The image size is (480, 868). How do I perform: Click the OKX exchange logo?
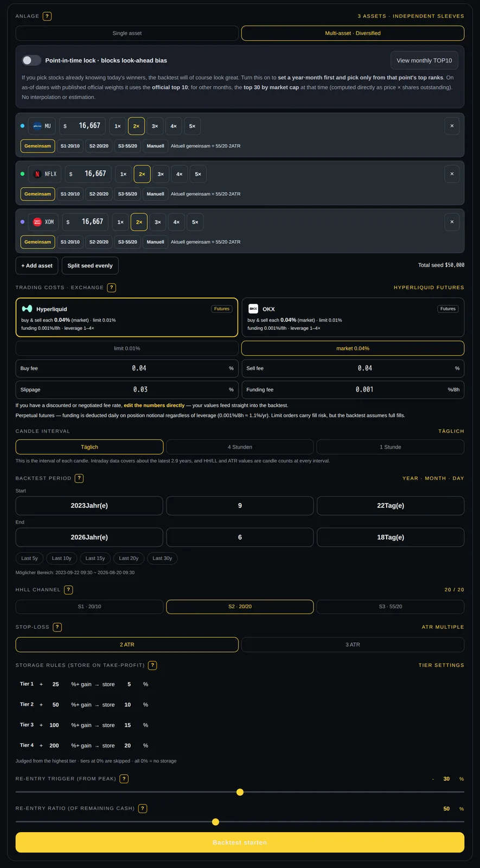[x=253, y=309]
